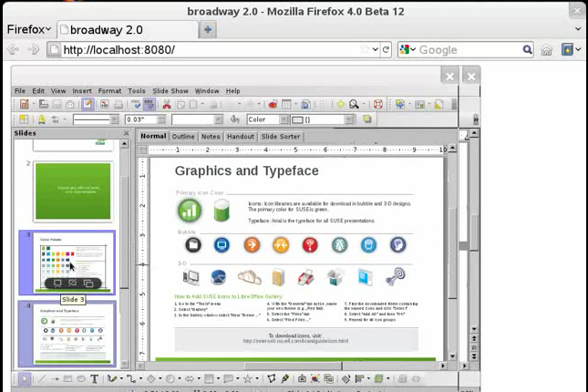
Task: Click the Google search box
Action: tap(469, 49)
